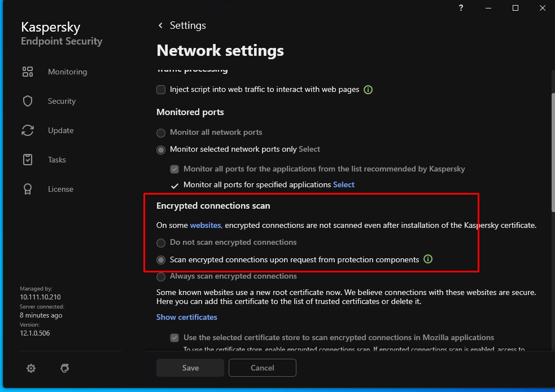Select Always scan encrypted connections option

(x=161, y=276)
